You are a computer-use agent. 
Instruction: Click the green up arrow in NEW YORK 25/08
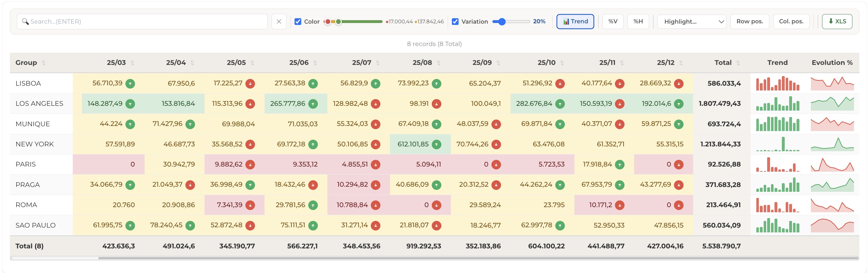coord(436,144)
